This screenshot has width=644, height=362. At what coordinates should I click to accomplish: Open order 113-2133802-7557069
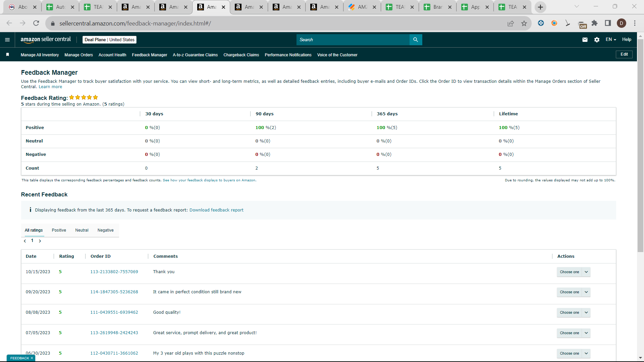(114, 272)
